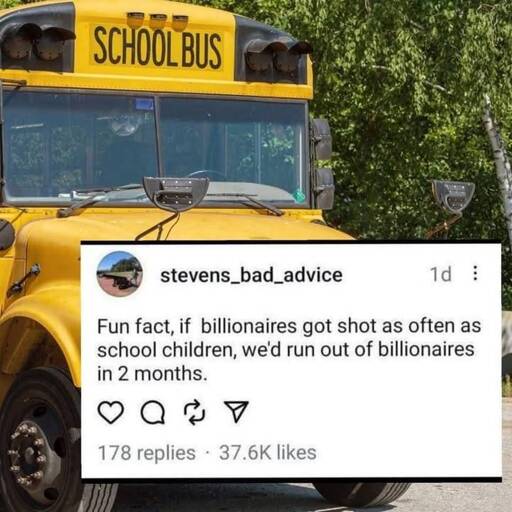Screen dimensions: 512x512
Task: Select the crossview mirror on the bus hood
Action: click(x=176, y=193)
